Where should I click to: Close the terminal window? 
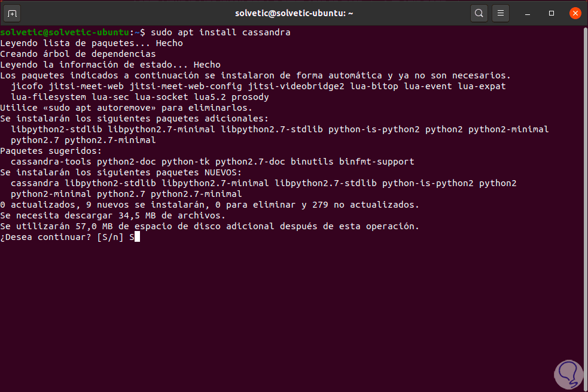(x=574, y=13)
